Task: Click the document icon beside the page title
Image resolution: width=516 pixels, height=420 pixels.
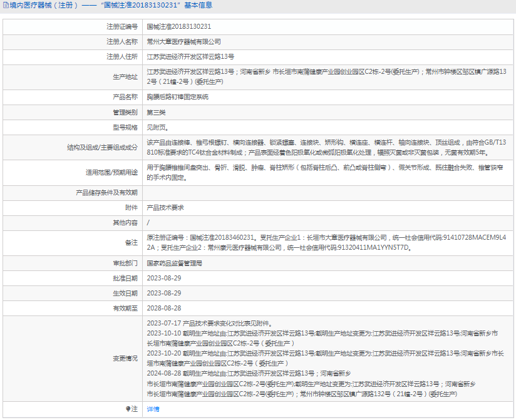Action: click(x=6, y=5)
